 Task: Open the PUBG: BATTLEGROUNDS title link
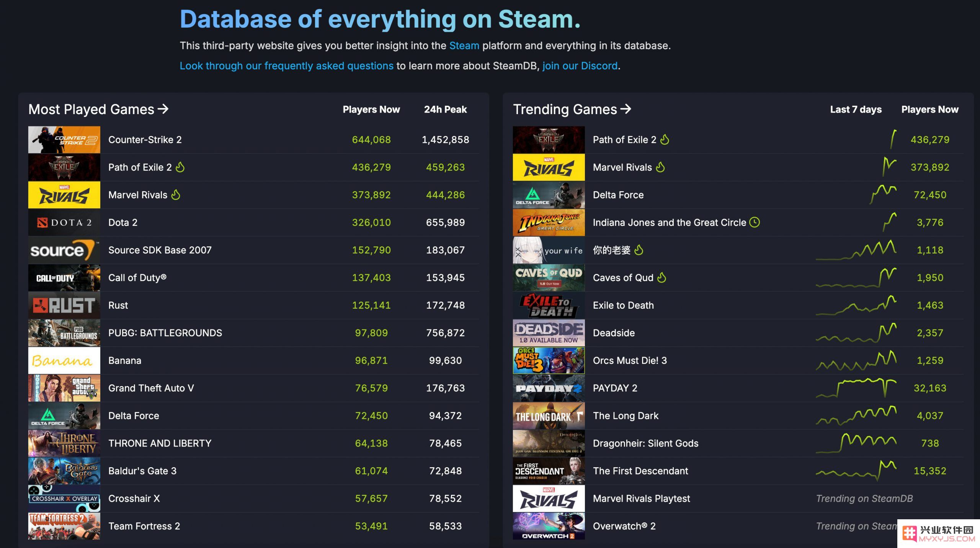[x=165, y=333]
